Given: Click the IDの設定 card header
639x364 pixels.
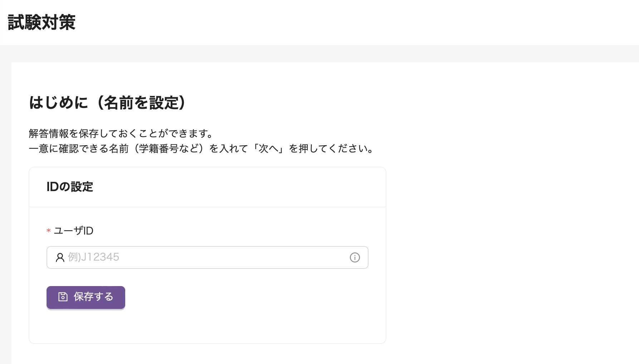Looking at the screenshot, I should (70, 186).
